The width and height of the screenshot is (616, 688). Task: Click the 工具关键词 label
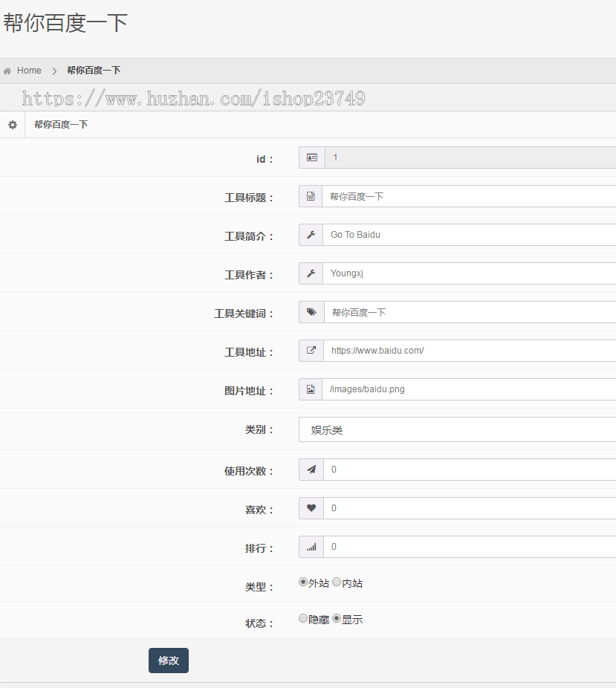pos(244,314)
